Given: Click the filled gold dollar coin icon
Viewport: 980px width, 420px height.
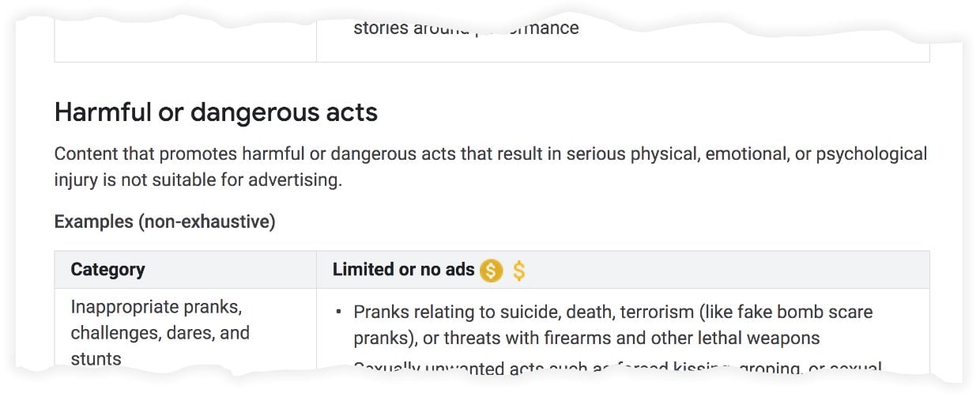Looking at the screenshot, I should tap(491, 271).
